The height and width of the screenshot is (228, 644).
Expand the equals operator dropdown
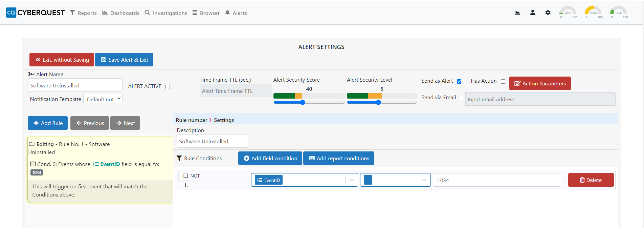[x=424, y=180]
